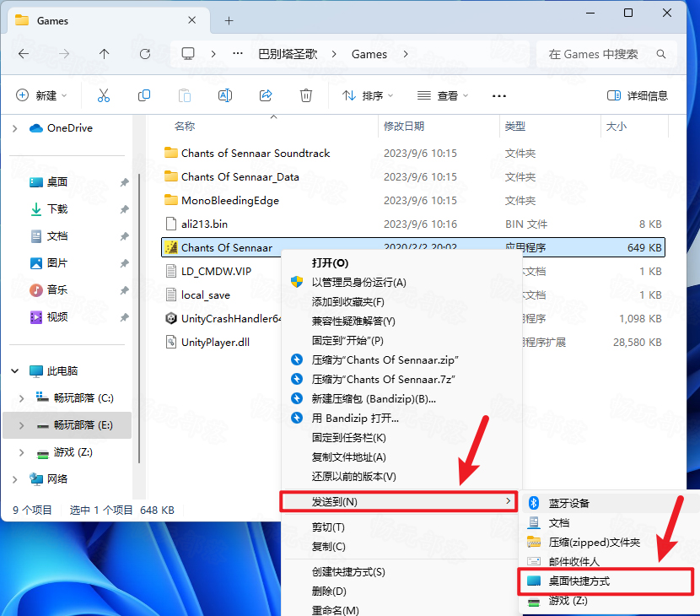Sort by the 类型 Type column header
Viewport: 700px width, 616px height.
pyautogui.click(x=514, y=127)
